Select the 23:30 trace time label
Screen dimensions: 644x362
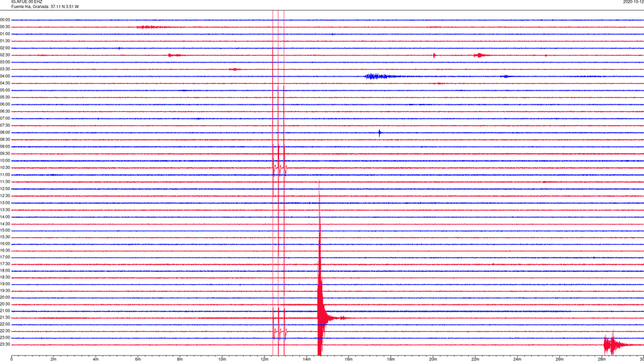(x=5, y=345)
